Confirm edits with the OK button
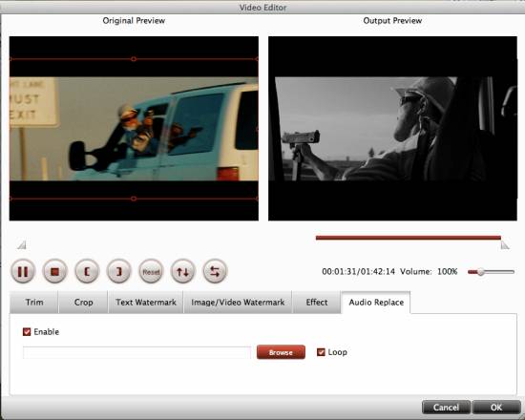Viewport: 525px width, 420px height. 496,407
